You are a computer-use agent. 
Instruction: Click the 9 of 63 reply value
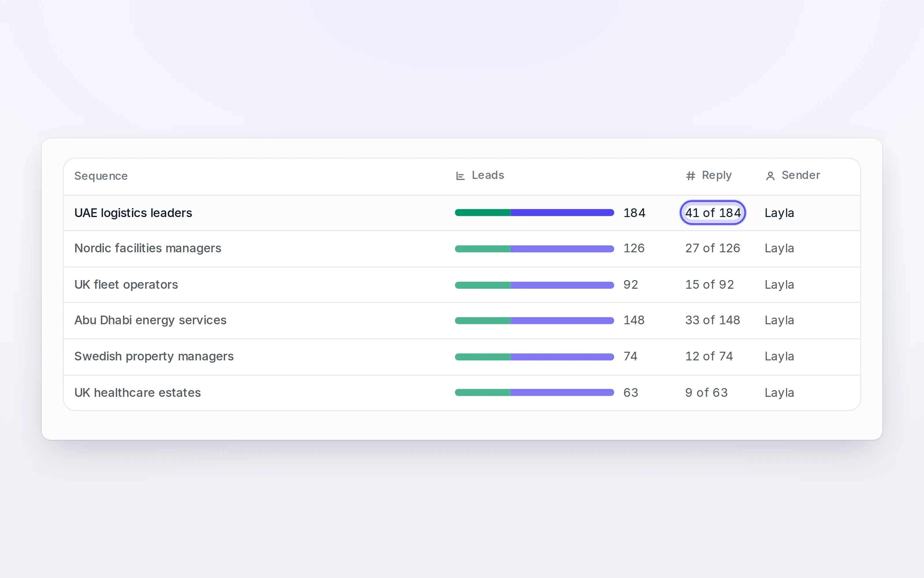[x=706, y=393]
